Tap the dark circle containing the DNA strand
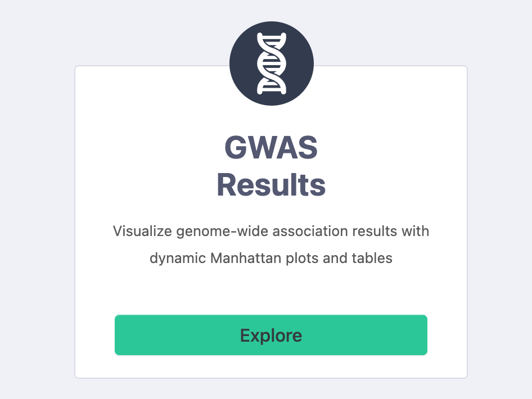Viewport: 532px width, 399px height. coord(271,62)
